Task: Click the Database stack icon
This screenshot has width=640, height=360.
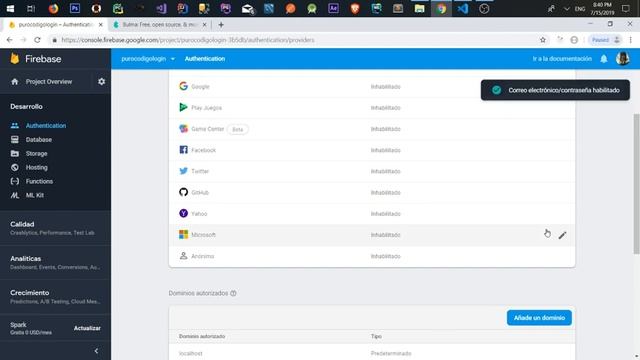Action: click(x=15, y=140)
